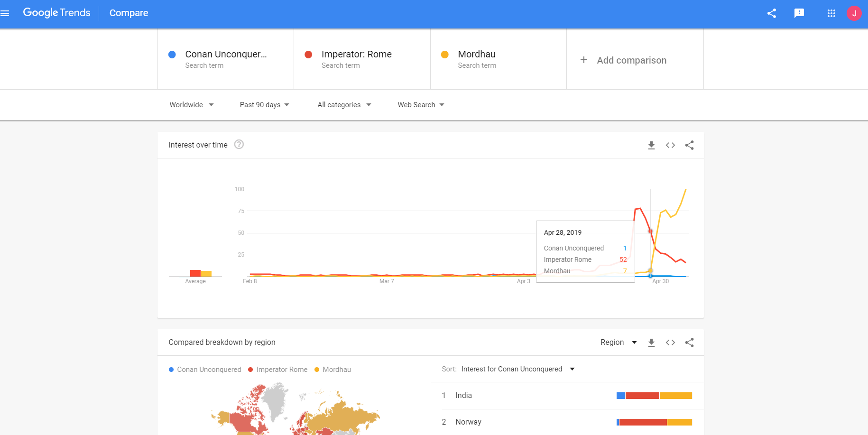Share the region breakdown widget
This screenshot has height=435, width=868.
pyautogui.click(x=689, y=342)
